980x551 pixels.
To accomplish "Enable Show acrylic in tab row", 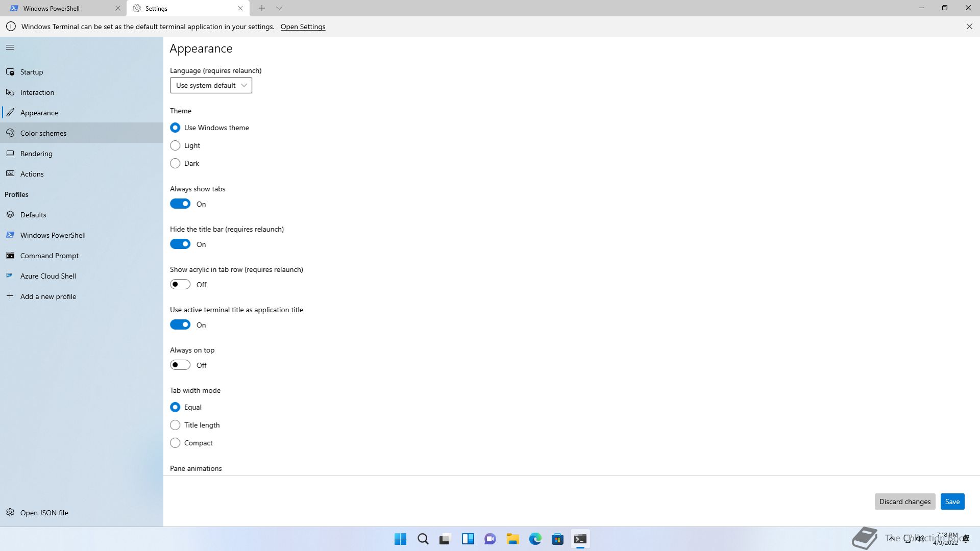I will (x=180, y=284).
